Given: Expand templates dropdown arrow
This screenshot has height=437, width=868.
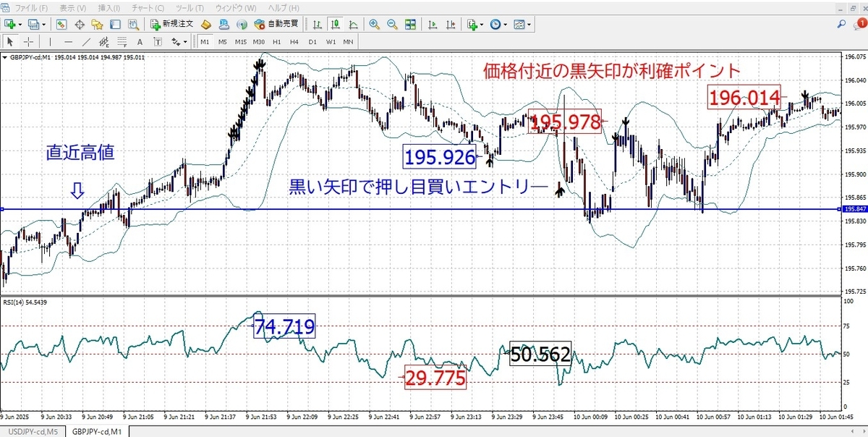Looking at the screenshot, I should (529, 24).
